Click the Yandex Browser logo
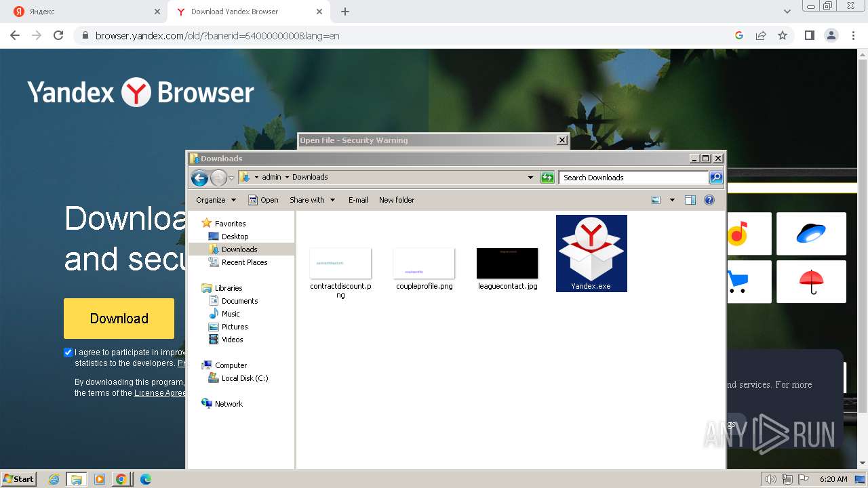Viewport: 868px width, 488px height. [x=140, y=92]
